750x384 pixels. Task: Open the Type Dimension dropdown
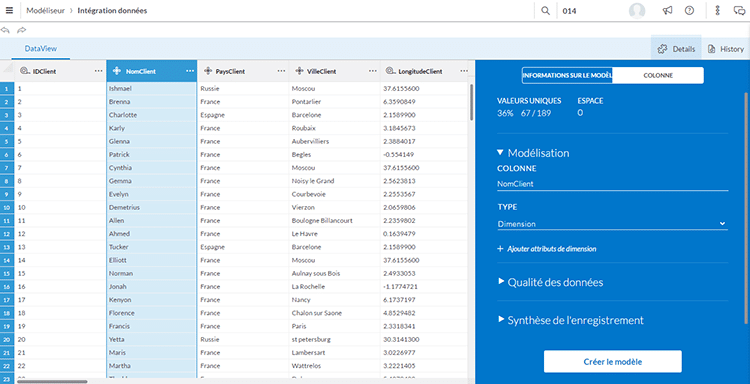click(612, 223)
